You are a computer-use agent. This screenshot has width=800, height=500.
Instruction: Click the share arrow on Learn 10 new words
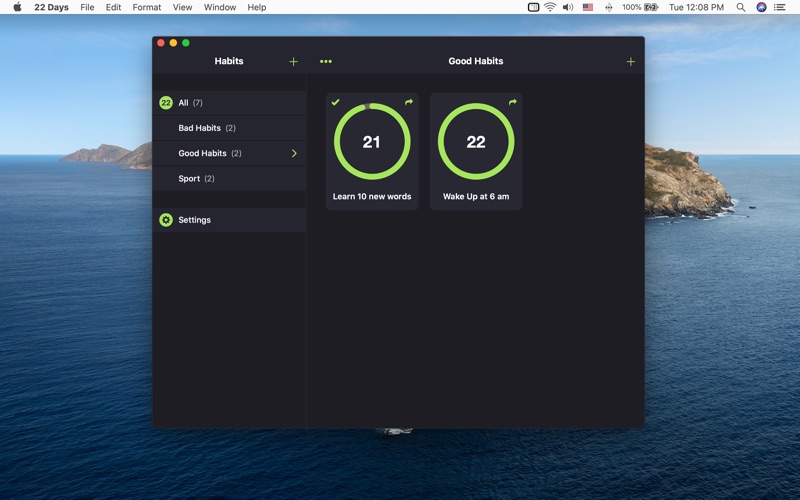[409, 102]
